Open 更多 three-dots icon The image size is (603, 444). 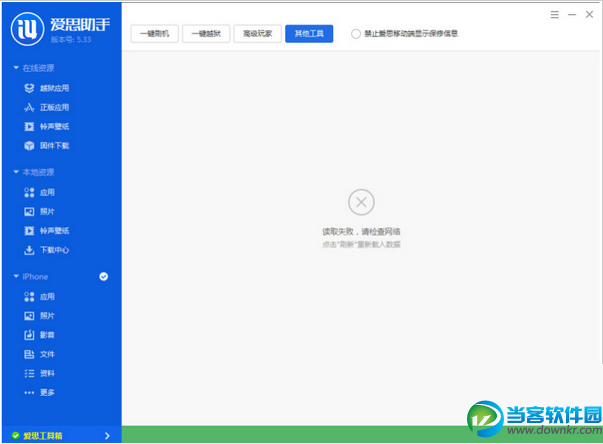tap(29, 392)
